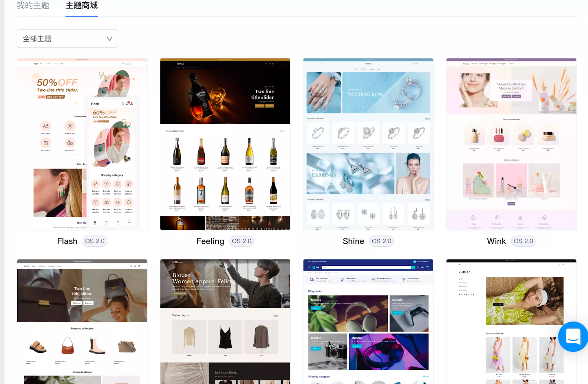Select the Wink beauty theme thumbnail
588x384 pixels.
point(511,144)
